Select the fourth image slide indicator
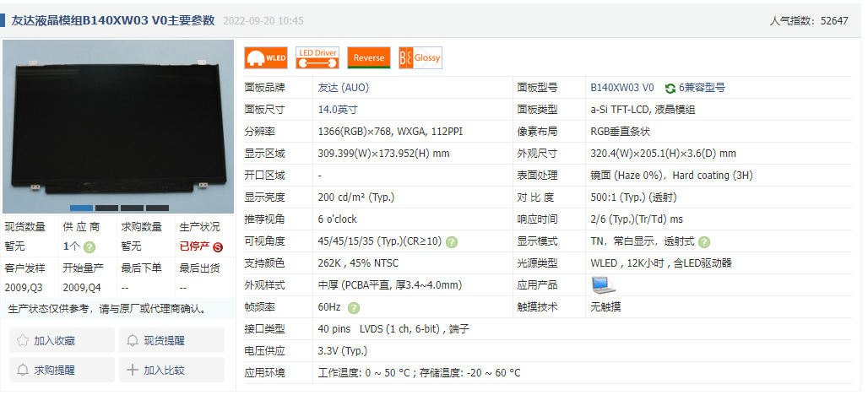 pyautogui.click(x=157, y=208)
